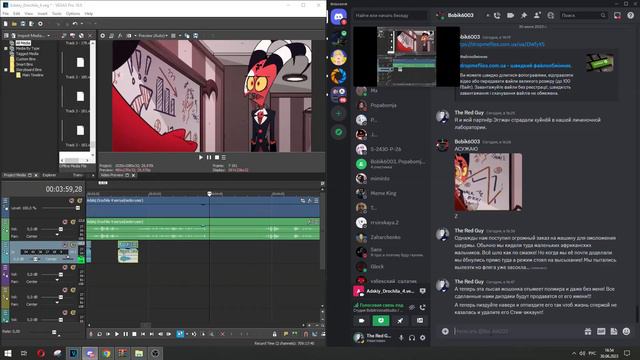This screenshot has width=640, height=360.
Task: Open Meme King conversation in Discord list
Action: (391, 193)
